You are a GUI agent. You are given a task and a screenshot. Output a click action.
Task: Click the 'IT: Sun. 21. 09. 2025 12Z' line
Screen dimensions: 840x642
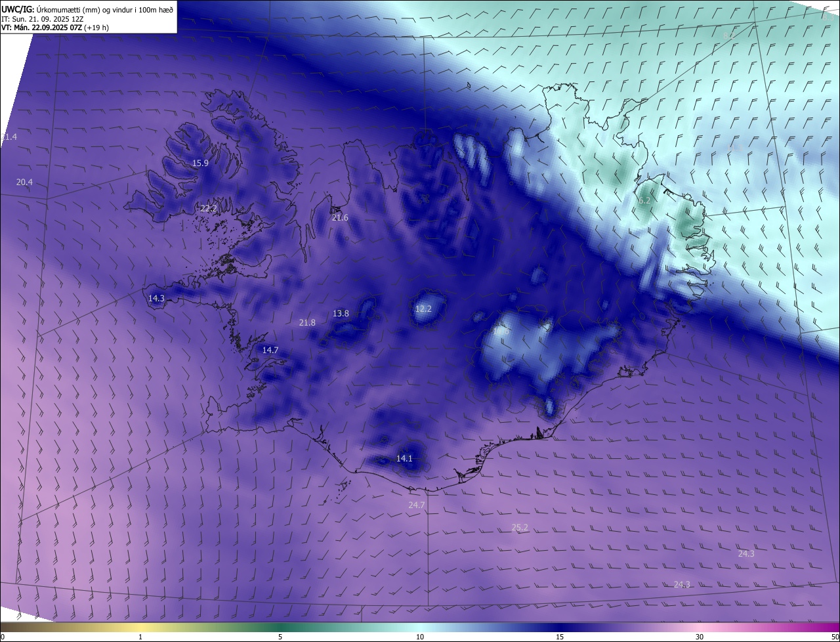43,18
